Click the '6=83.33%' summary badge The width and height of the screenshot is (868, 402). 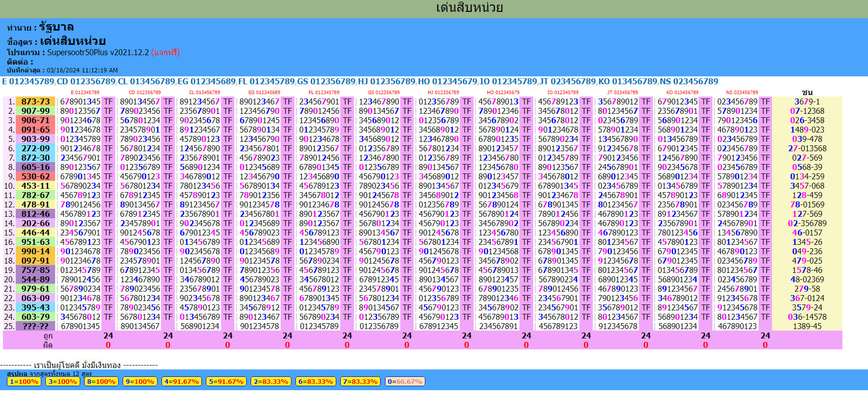316,382
